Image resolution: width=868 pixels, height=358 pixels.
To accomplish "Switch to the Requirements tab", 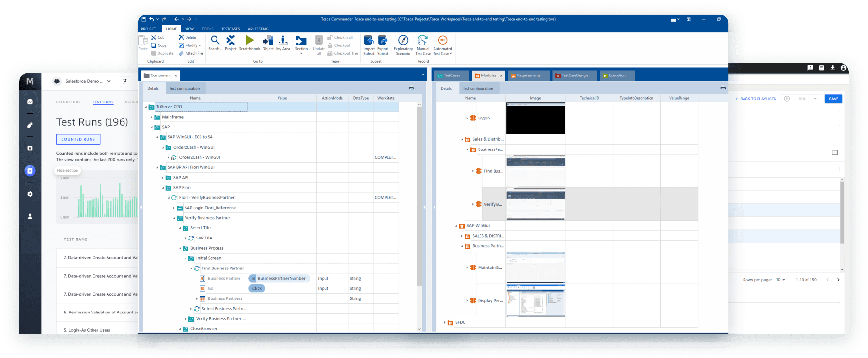I will click(x=528, y=75).
